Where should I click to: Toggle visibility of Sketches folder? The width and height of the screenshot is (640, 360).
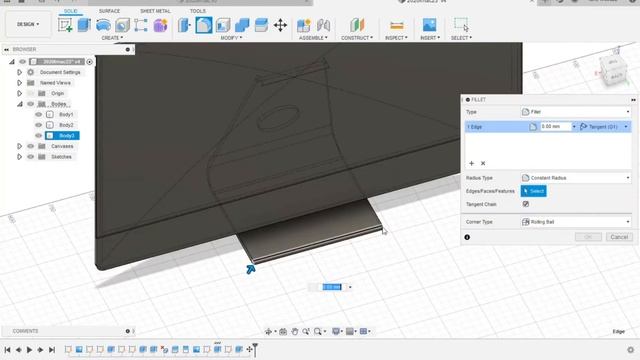tap(31, 157)
